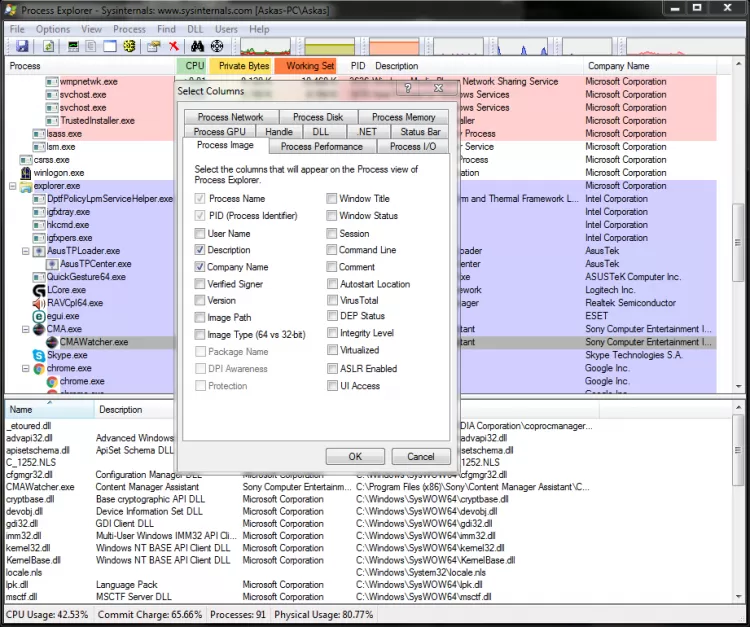Open System Information from the toolbar
750x627 pixels.
click(x=72, y=47)
